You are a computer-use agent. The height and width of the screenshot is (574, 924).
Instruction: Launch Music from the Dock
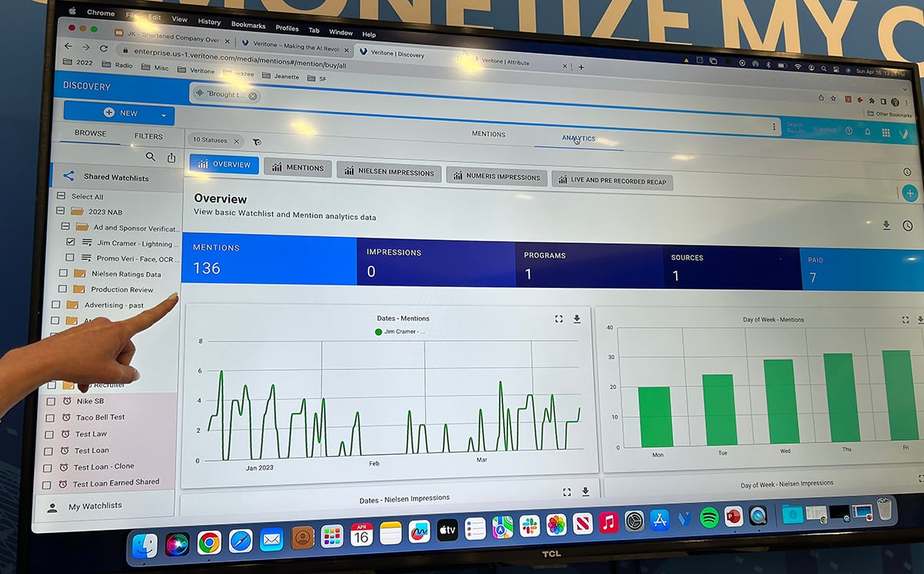click(x=608, y=523)
